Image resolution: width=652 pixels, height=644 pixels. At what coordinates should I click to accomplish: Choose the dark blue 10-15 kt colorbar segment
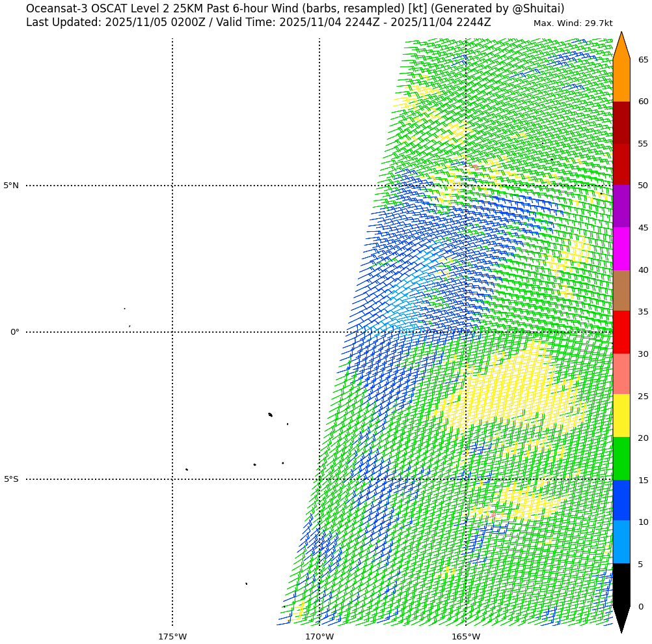pyautogui.click(x=621, y=500)
